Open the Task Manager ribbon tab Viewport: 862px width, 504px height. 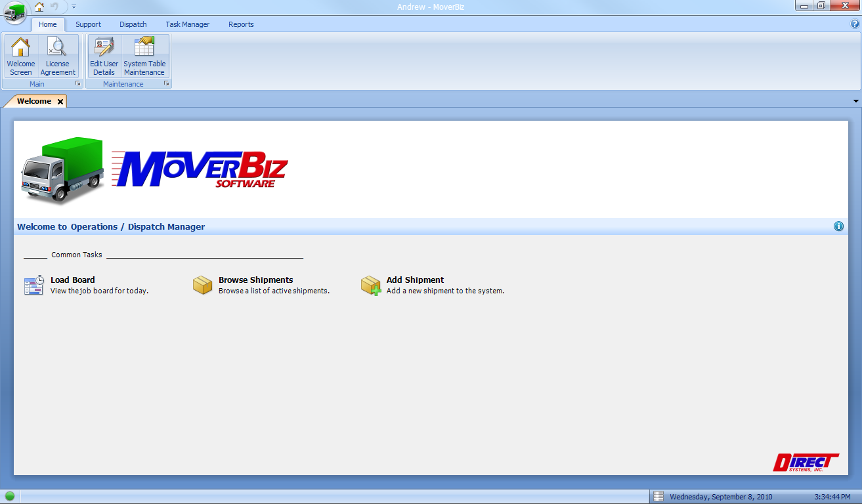pyautogui.click(x=187, y=24)
